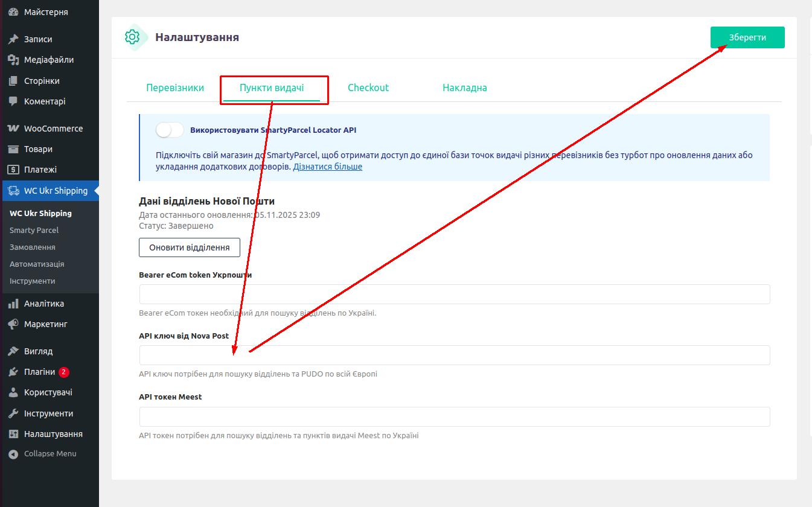This screenshot has height=507, width=812.
Task: Click the Маркетинг megaphone icon
Action: (x=13, y=324)
